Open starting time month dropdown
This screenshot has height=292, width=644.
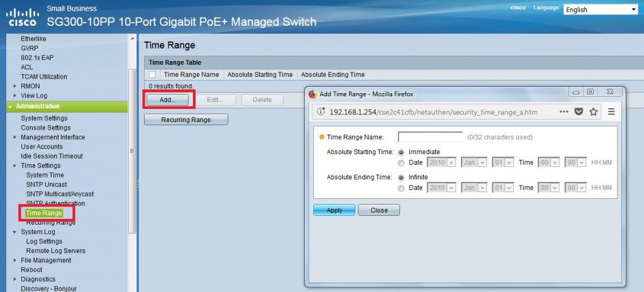pyautogui.click(x=474, y=162)
